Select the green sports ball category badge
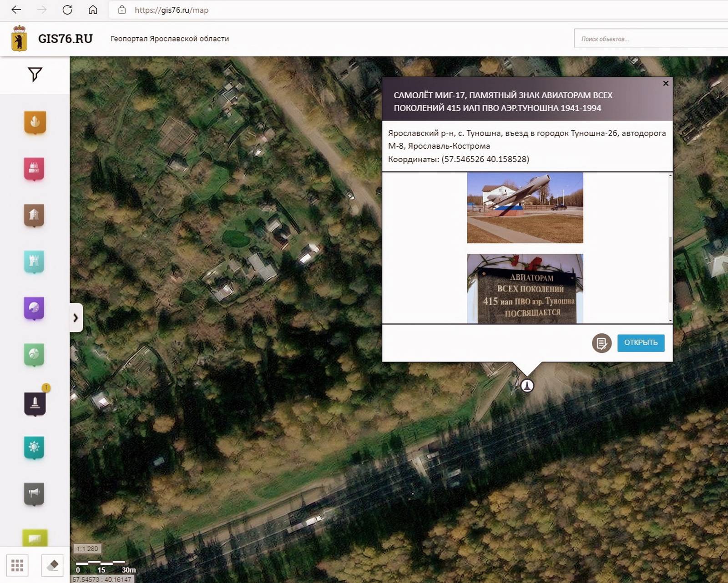The image size is (728, 583). [x=34, y=355]
